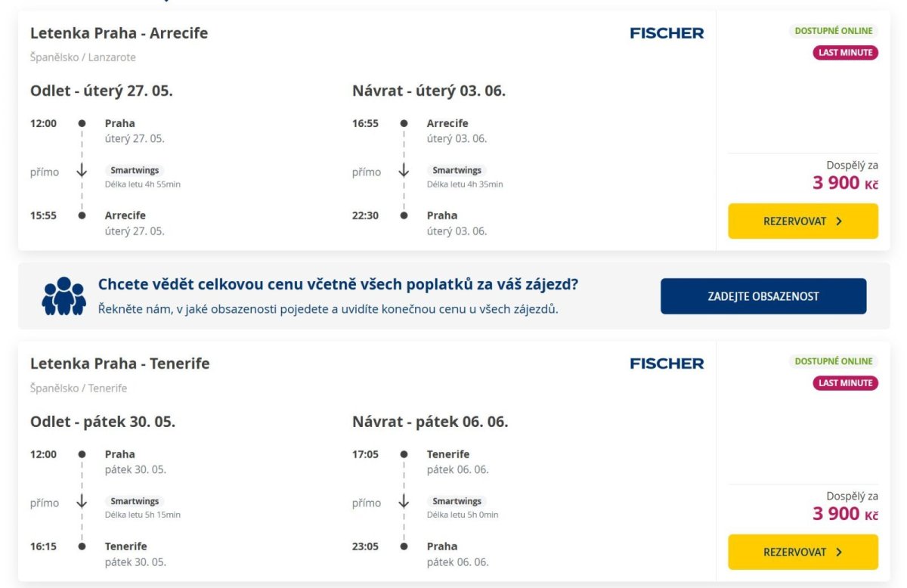Click Smartwings tag on Arrecife outbound flight
Screen dimensions: 907x588
135,171
